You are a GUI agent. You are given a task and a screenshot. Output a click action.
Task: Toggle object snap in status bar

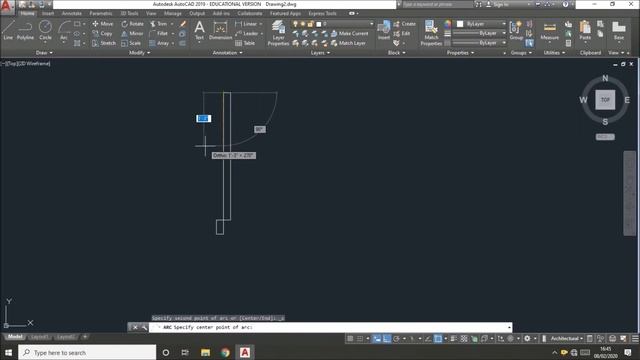[438, 338]
